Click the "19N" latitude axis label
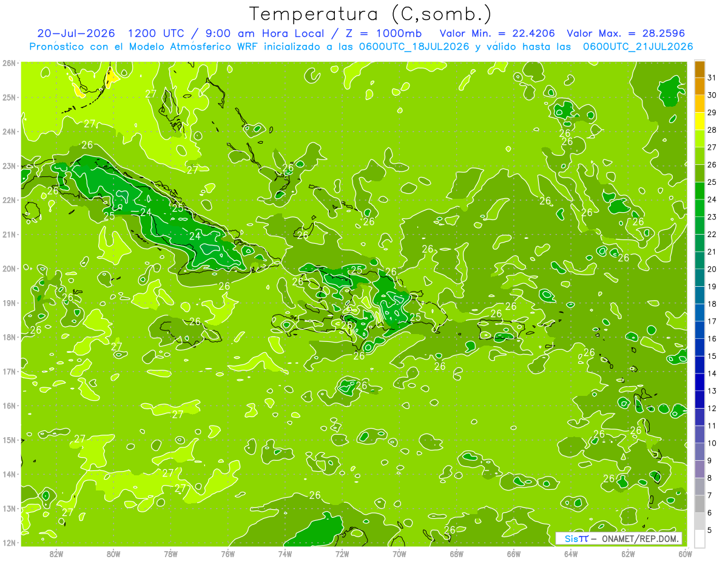Viewport: 728px width, 562px height. pos(9,303)
